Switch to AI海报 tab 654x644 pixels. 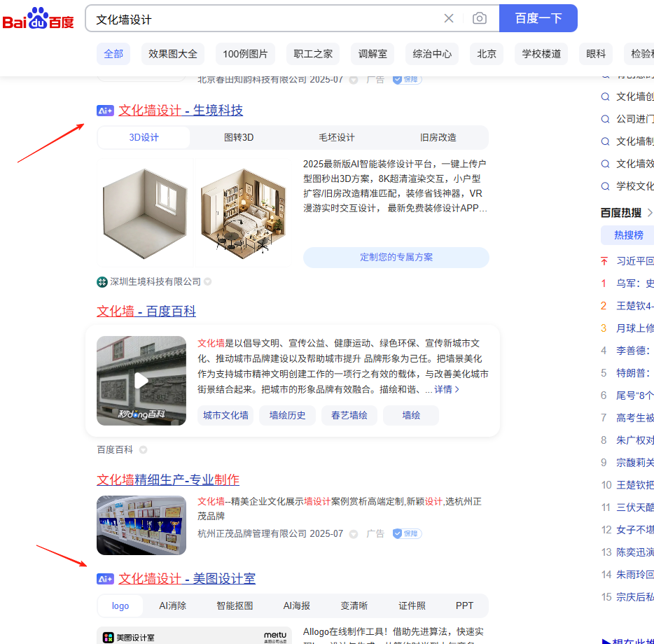(x=297, y=606)
